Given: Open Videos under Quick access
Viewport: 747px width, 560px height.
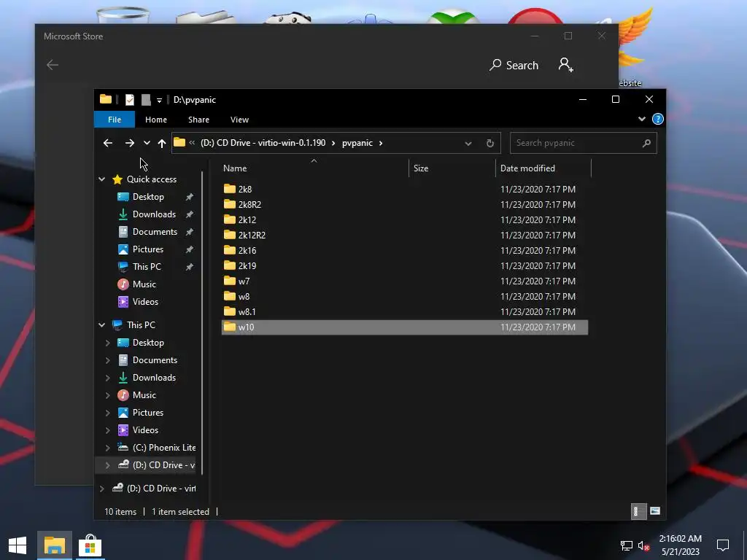Looking at the screenshot, I should [x=145, y=302].
